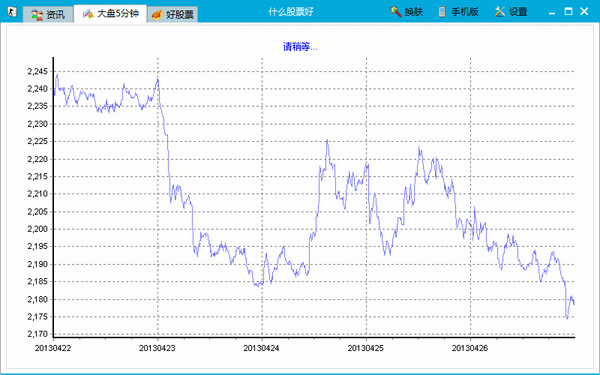
Task: Minimize the stock window
Action: (x=552, y=12)
